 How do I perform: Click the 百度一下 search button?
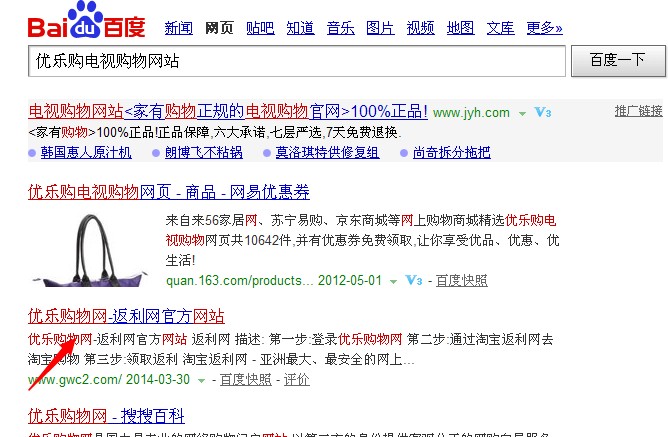[618, 61]
